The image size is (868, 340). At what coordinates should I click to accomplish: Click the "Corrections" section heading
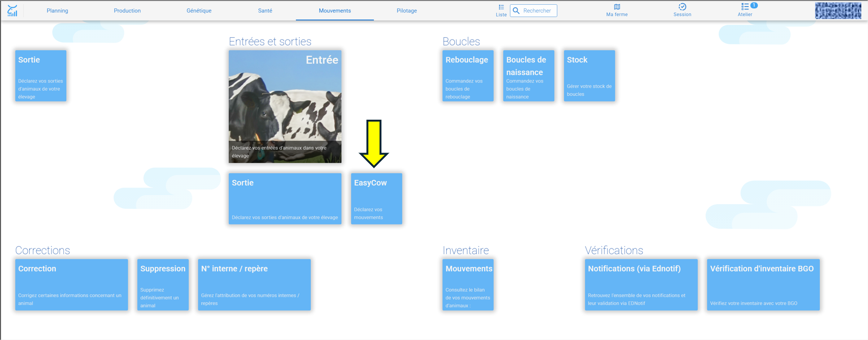[x=42, y=250]
